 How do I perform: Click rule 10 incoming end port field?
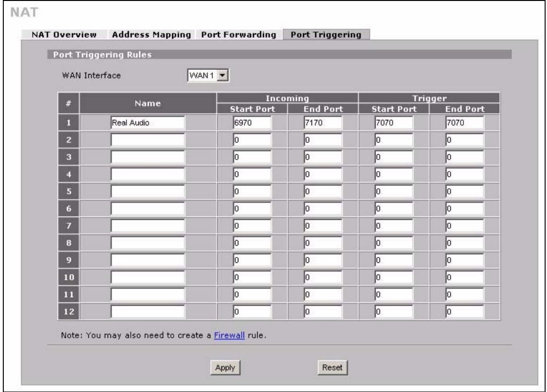point(323,277)
